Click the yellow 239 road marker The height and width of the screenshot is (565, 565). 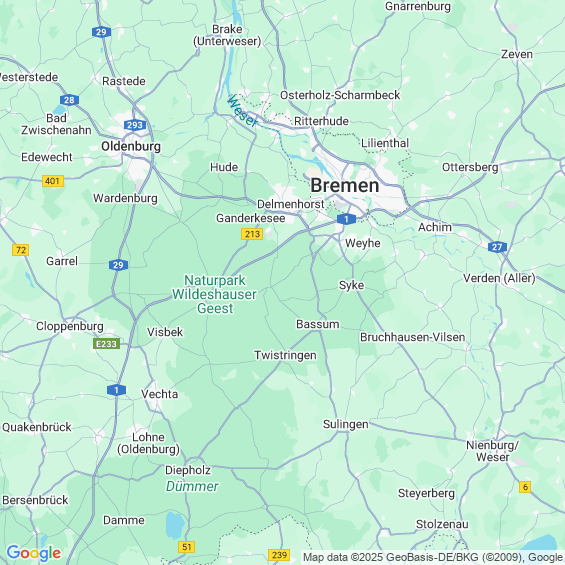(x=279, y=555)
